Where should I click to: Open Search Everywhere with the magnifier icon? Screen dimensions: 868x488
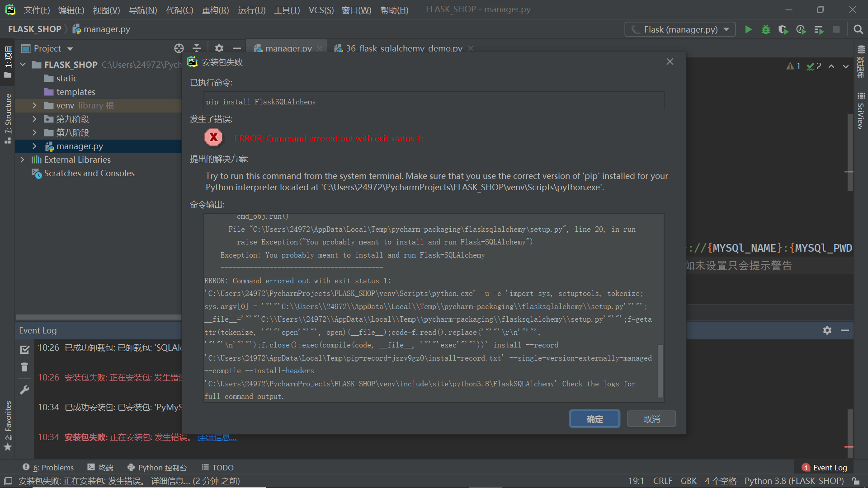coord(858,29)
